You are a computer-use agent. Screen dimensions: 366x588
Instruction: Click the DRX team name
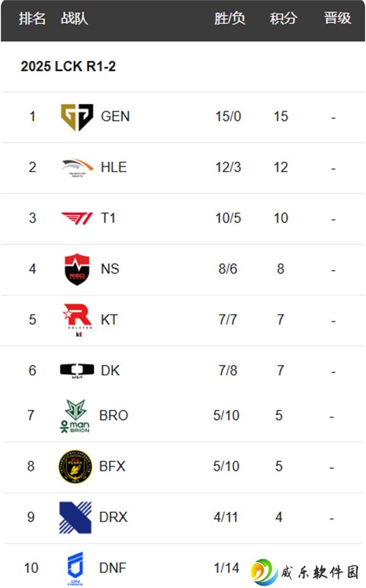(113, 518)
